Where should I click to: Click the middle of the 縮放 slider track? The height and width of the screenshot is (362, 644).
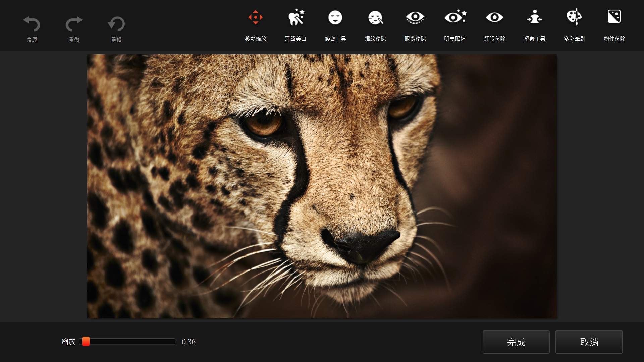point(127,342)
